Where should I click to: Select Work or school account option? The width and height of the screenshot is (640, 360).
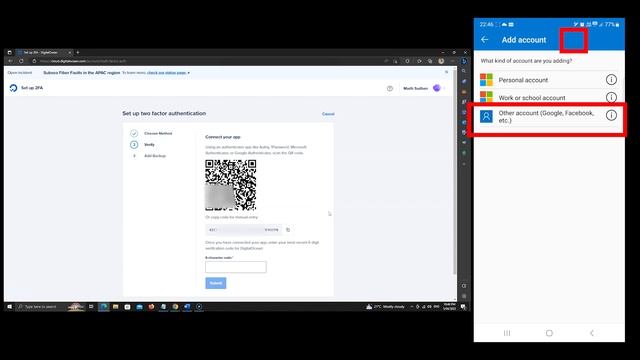(549, 98)
